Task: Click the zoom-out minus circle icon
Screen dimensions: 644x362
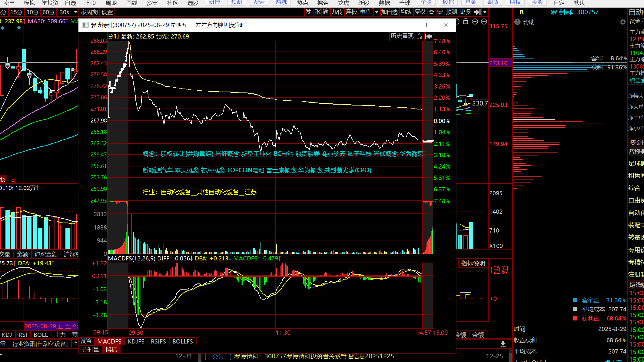Action: pyautogui.click(x=484, y=22)
